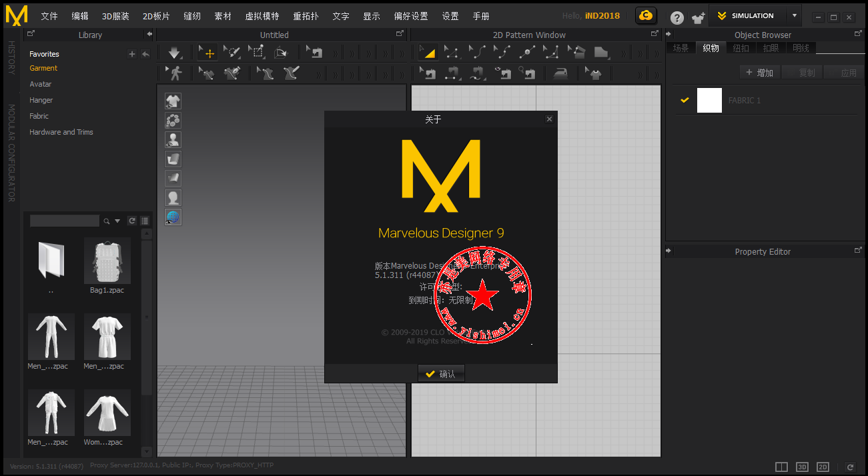The height and width of the screenshot is (476, 868).
Task: Select the Edit Curve Point tool
Action: click(502, 53)
